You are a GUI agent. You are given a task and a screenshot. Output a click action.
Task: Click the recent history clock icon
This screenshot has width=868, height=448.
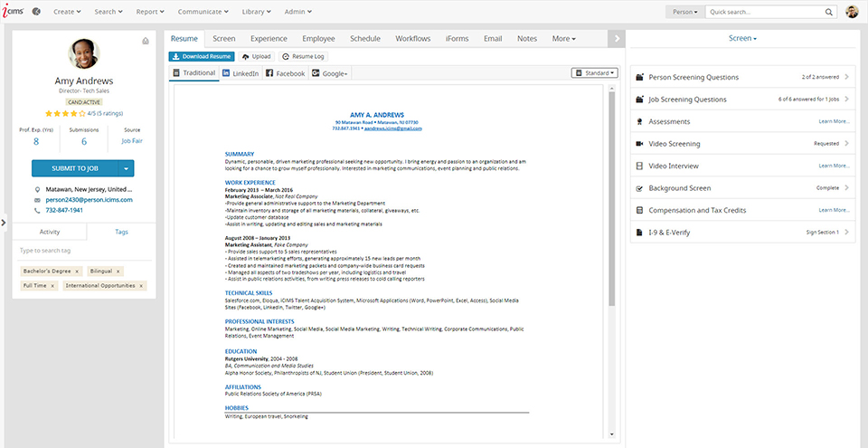point(36,12)
